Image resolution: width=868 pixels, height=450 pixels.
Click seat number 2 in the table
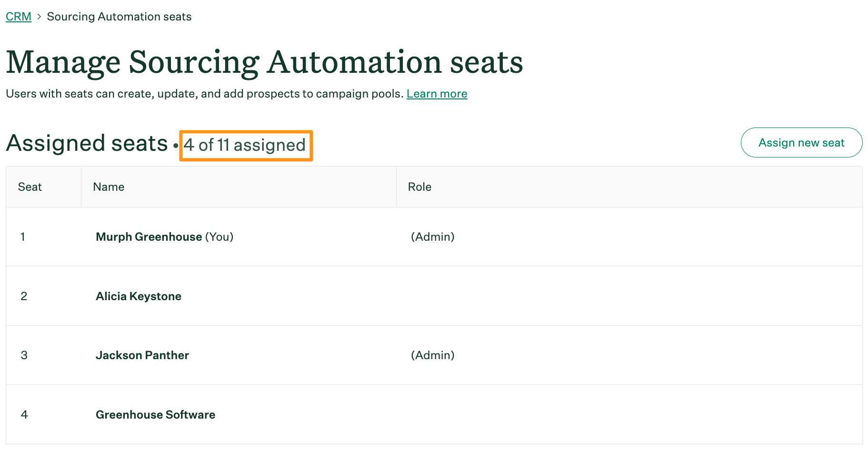[x=24, y=296]
